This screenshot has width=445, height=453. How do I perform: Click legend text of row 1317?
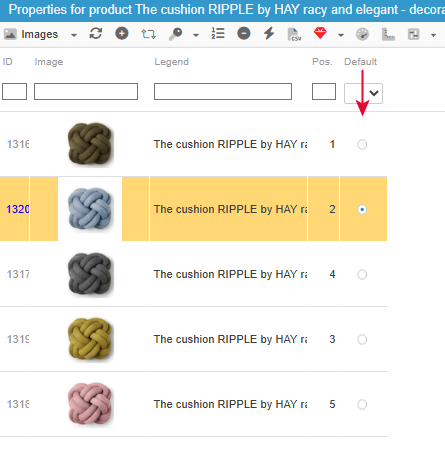coord(230,274)
